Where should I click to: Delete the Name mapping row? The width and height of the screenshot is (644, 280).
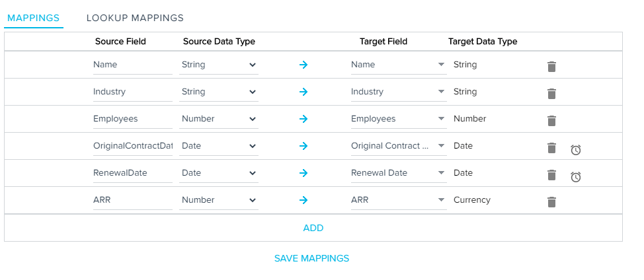click(x=551, y=66)
